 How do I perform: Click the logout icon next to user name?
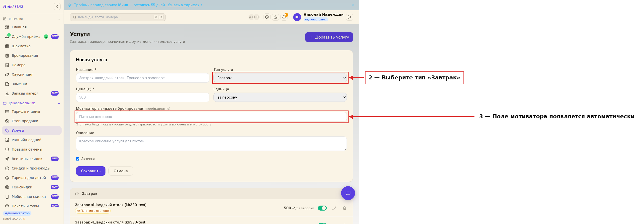coord(350,17)
